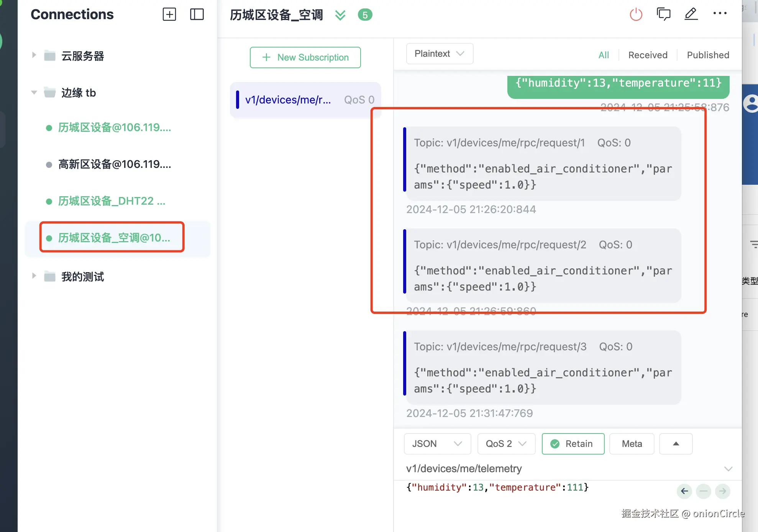Switch to the Received filter tab

click(x=648, y=55)
